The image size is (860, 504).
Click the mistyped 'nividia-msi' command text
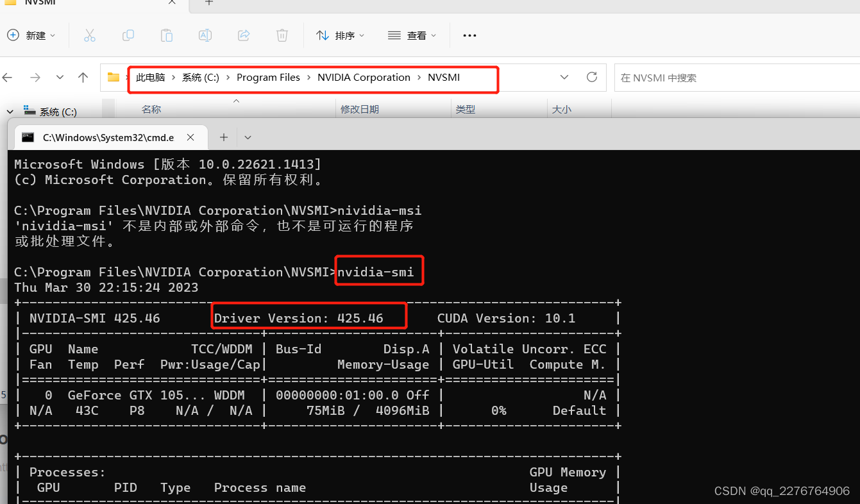380,211
